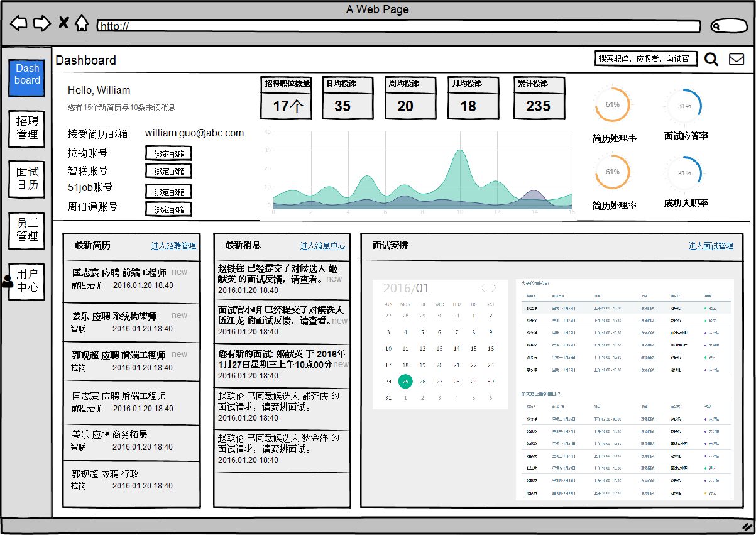Click the browser back arrow icon
Screen dimensions: 756x535
[19, 24]
